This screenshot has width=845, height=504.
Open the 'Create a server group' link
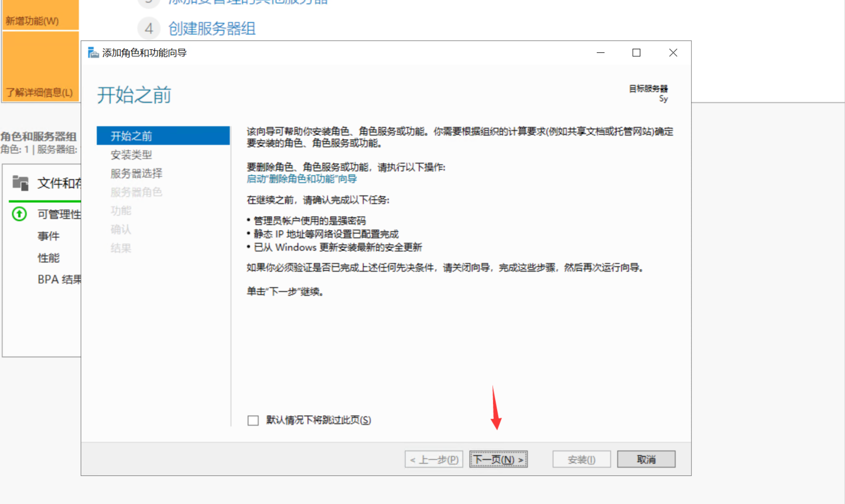click(212, 28)
